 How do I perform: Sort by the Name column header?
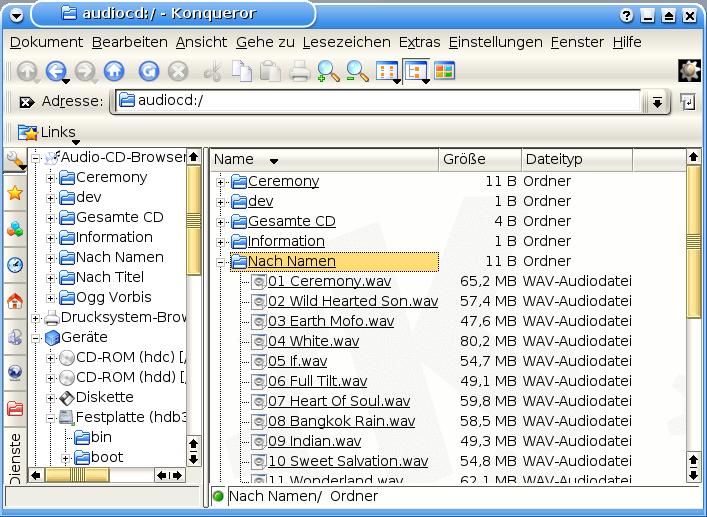pos(325,159)
